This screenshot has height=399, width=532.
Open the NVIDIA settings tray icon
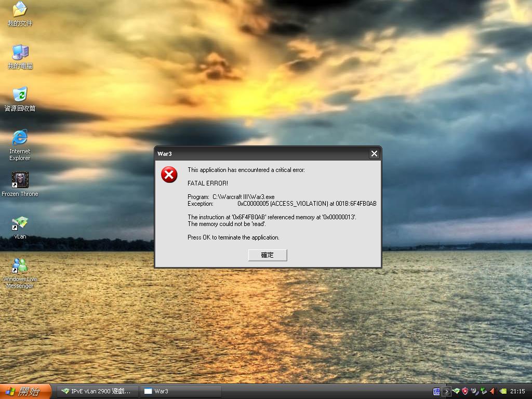pyautogui.click(x=503, y=391)
